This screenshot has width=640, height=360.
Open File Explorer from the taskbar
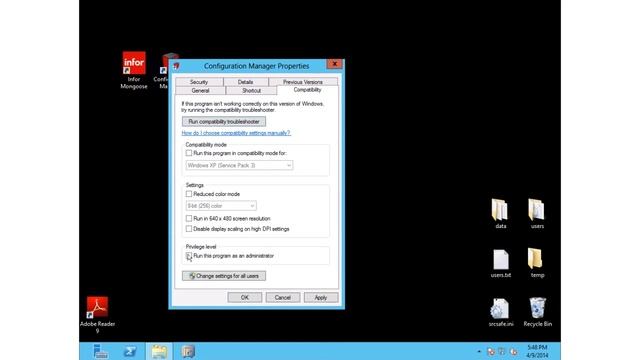click(159, 351)
